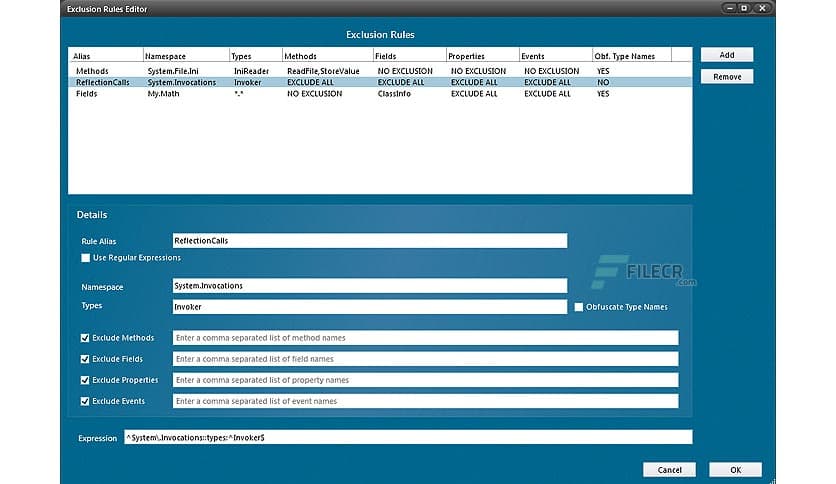Click the Add rule button

pyautogui.click(x=726, y=55)
